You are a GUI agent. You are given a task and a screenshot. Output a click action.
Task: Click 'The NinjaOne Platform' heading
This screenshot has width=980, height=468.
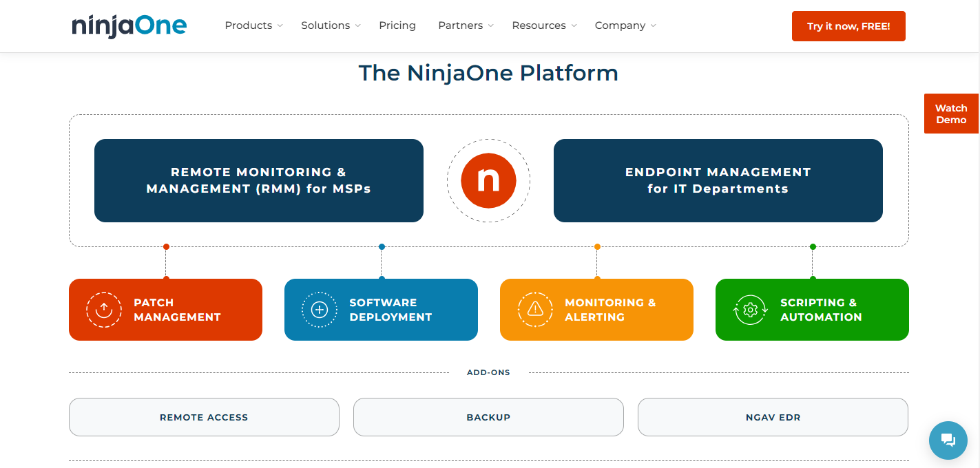pyautogui.click(x=488, y=73)
